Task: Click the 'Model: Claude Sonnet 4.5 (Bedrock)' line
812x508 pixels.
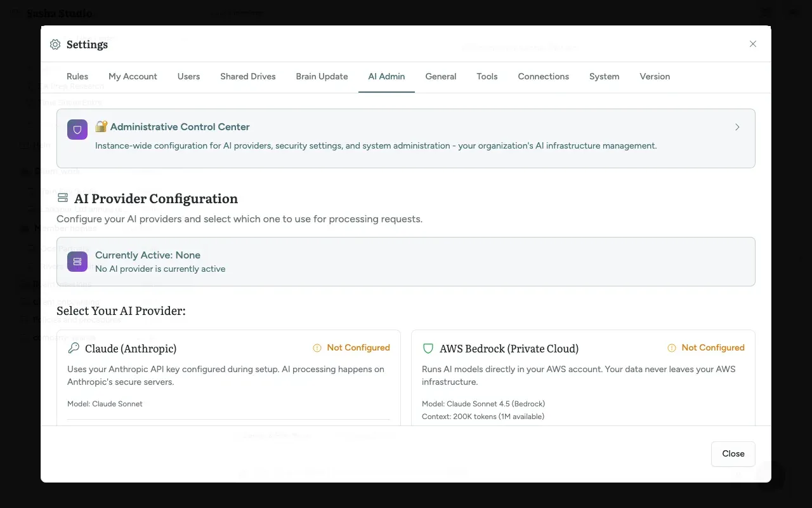Action: pos(483,404)
